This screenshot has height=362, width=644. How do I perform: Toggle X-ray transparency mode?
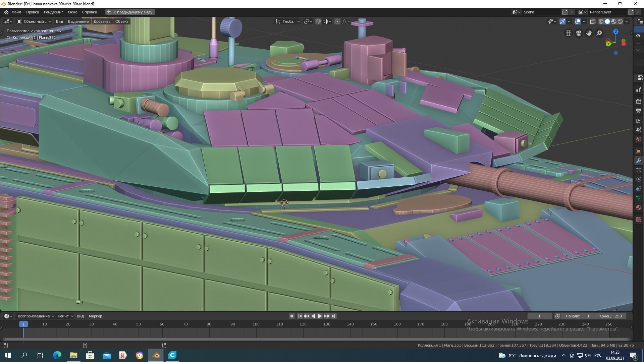tap(593, 21)
